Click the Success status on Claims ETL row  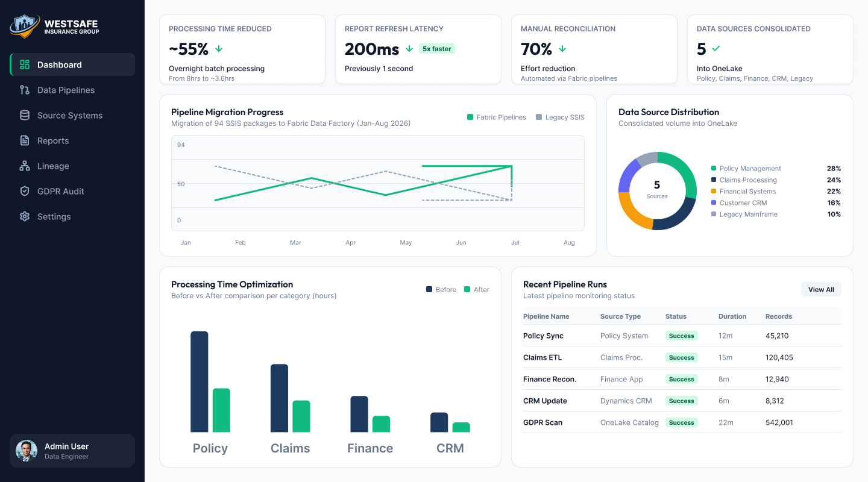click(x=682, y=357)
